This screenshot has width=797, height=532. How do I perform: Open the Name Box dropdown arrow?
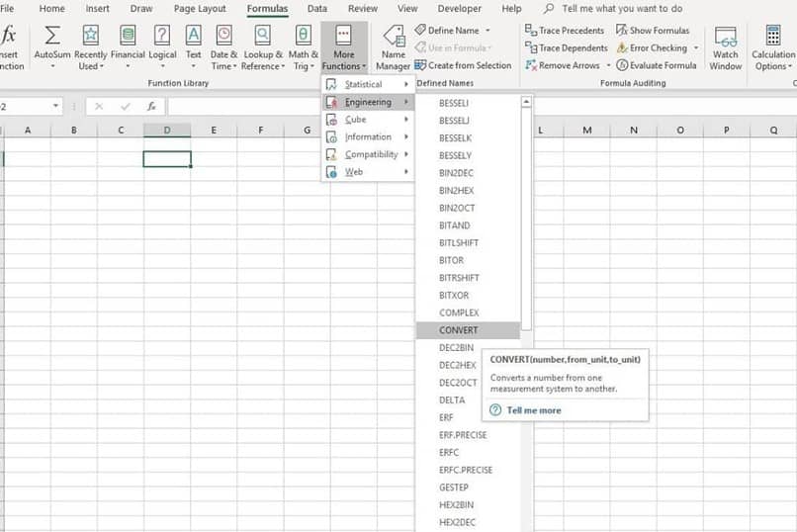click(55, 106)
